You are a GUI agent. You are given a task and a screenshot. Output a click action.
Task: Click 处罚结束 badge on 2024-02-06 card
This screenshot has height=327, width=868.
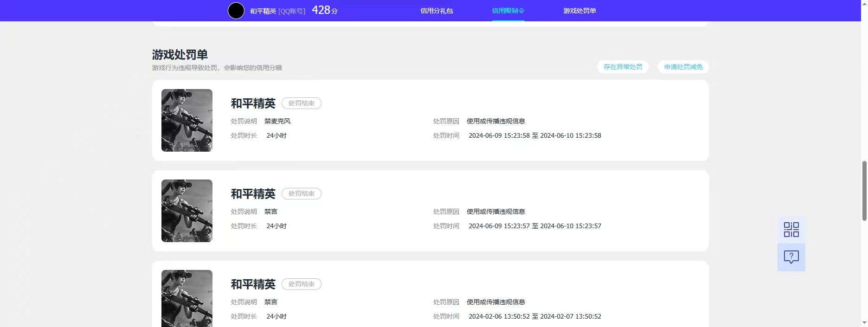[302, 284]
